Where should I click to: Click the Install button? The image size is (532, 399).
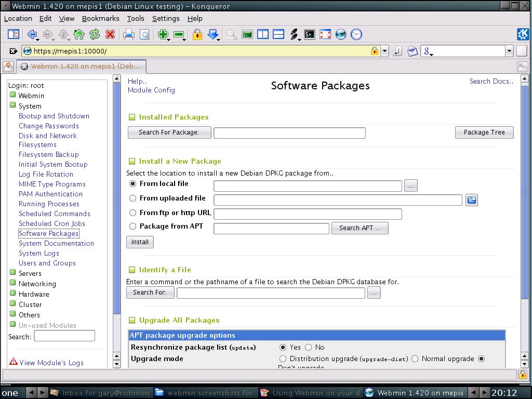pos(140,242)
